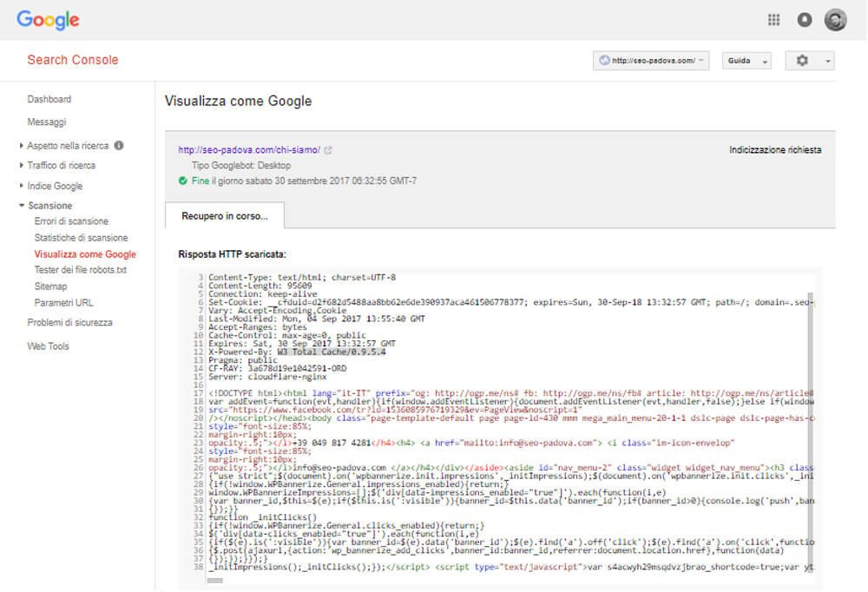The width and height of the screenshot is (868, 592).
Task: Click the Indicizzazione richiesta status text
Action: [775, 150]
